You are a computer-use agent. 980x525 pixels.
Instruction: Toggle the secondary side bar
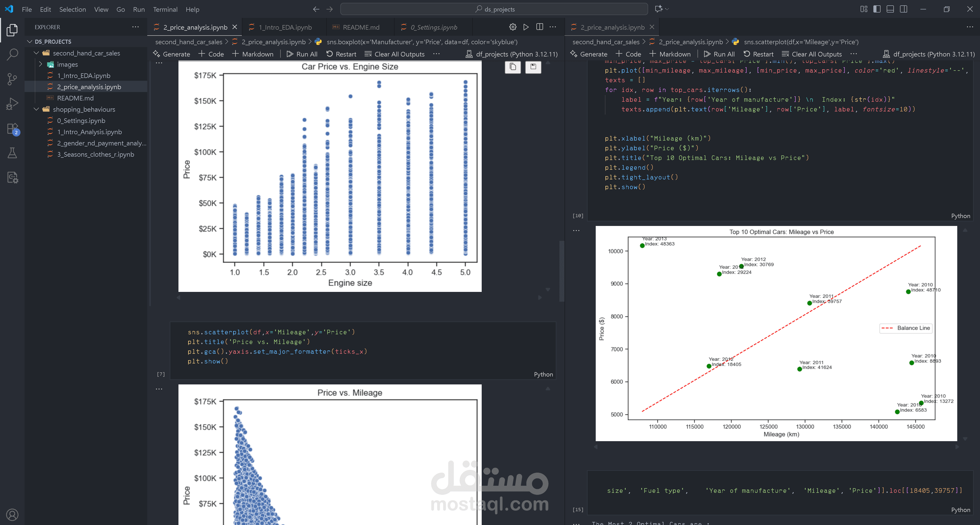pos(903,9)
